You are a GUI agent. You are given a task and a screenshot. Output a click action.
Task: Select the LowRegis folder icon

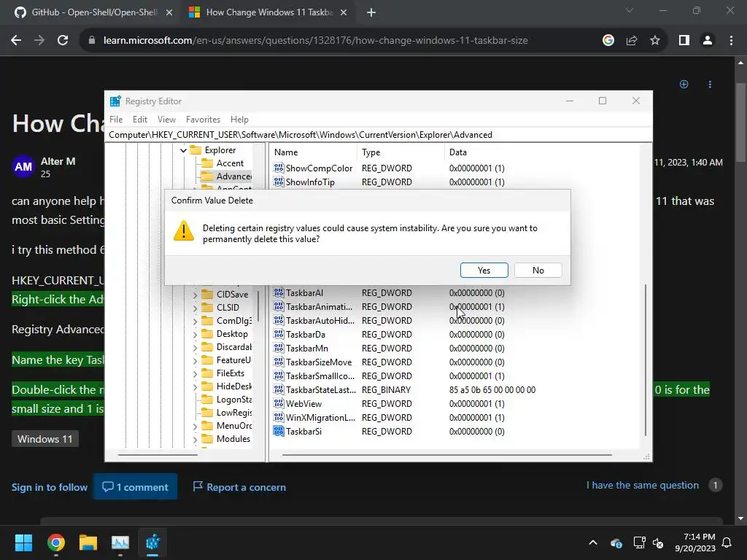click(x=207, y=413)
